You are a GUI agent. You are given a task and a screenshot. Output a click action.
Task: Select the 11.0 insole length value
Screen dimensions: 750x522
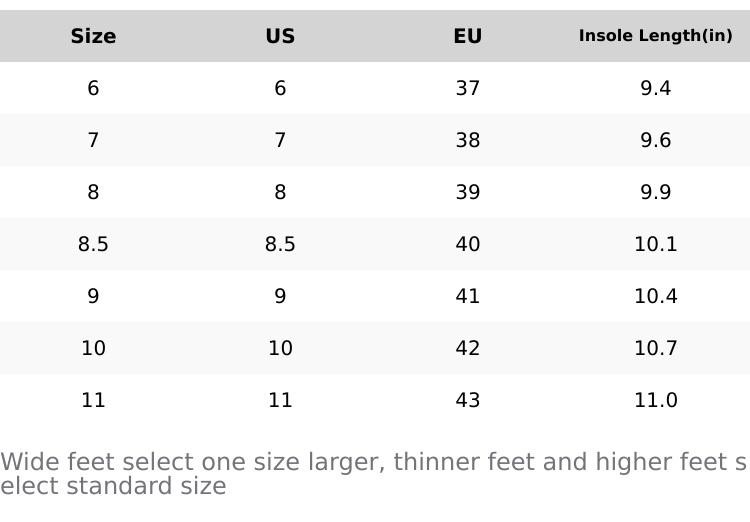tap(655, 400)
